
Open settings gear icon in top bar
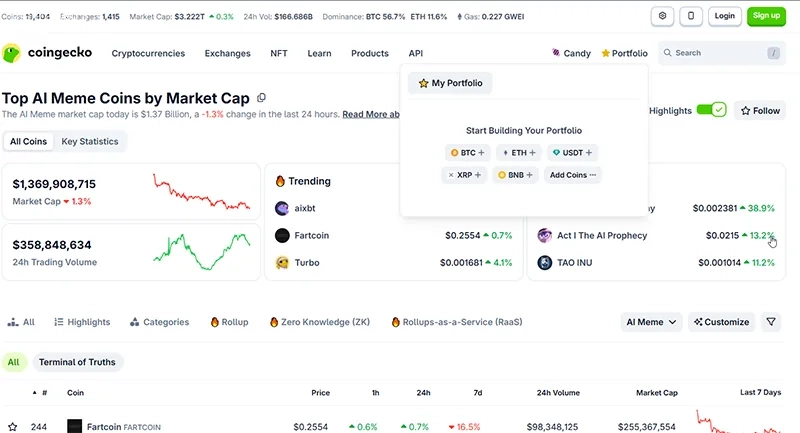point(662,16)
